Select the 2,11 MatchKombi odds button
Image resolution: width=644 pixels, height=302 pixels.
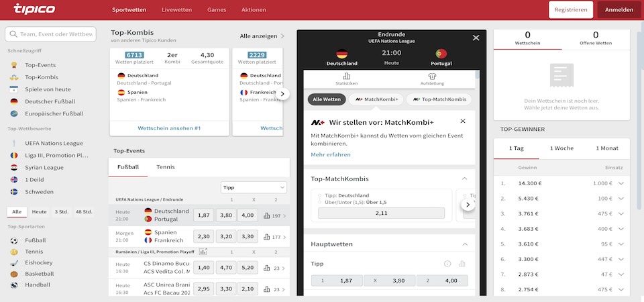(x=381, y=213)
